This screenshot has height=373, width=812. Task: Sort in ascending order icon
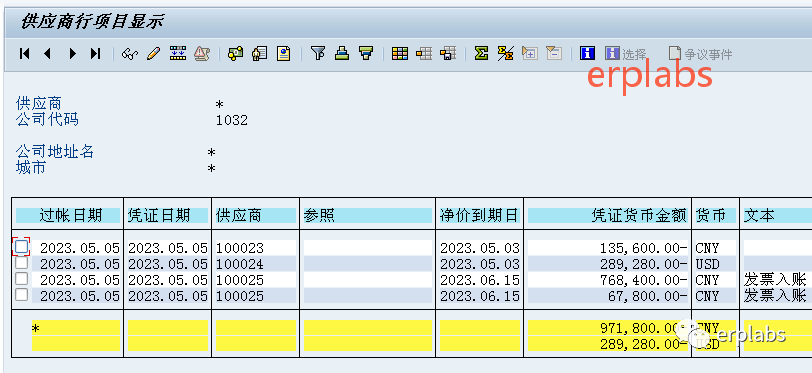point(342,53)
